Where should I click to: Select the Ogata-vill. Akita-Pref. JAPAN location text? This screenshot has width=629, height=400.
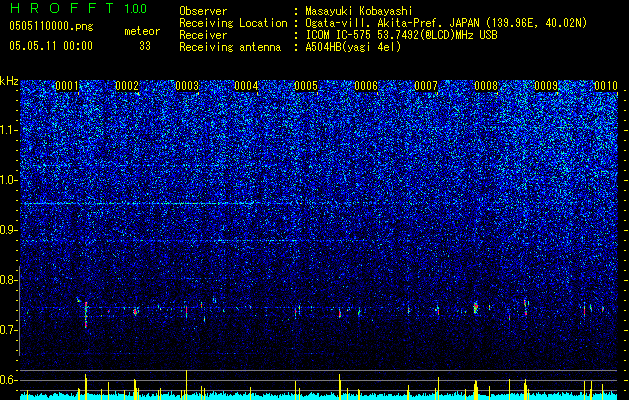(446, 23)
